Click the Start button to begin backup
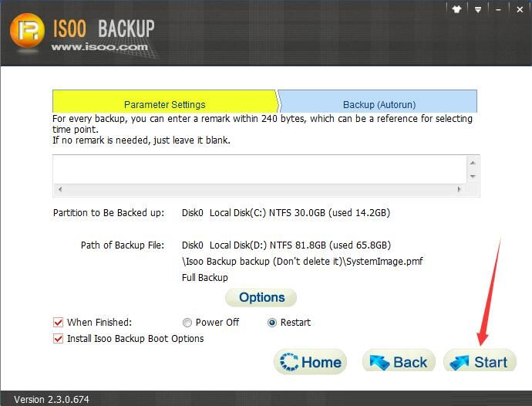 point(480,362)
